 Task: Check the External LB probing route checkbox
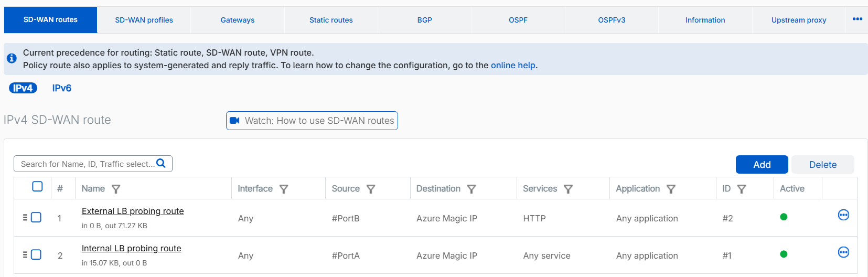(36, 217)
